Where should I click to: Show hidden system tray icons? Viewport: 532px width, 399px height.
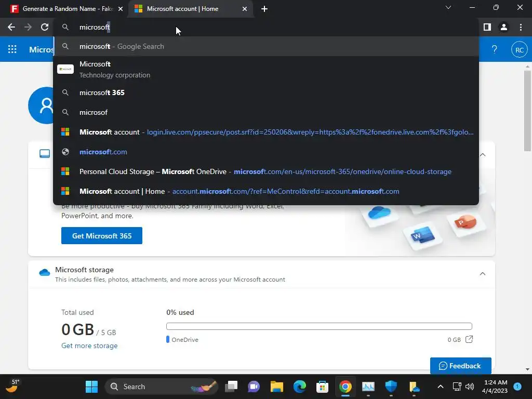441,387
